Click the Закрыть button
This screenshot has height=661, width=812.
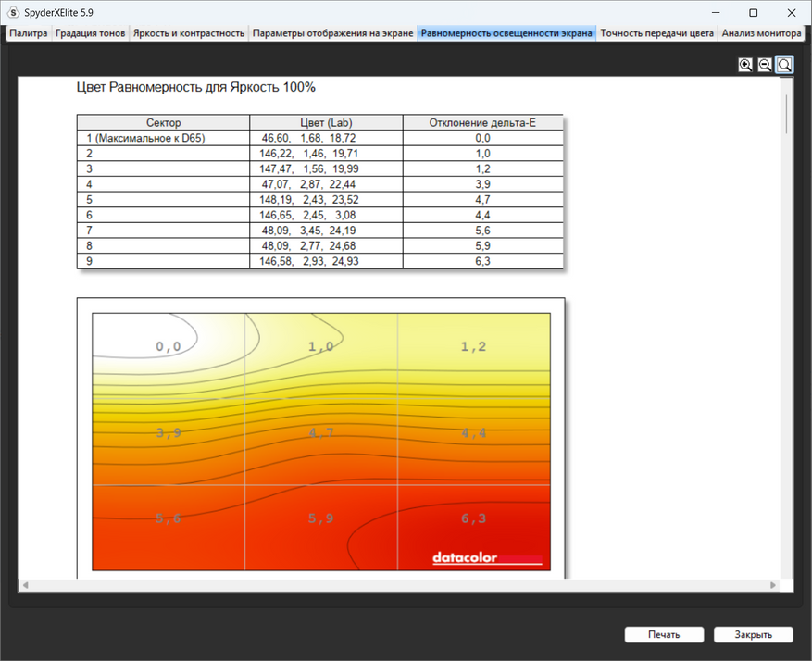(x=753, y=634)
